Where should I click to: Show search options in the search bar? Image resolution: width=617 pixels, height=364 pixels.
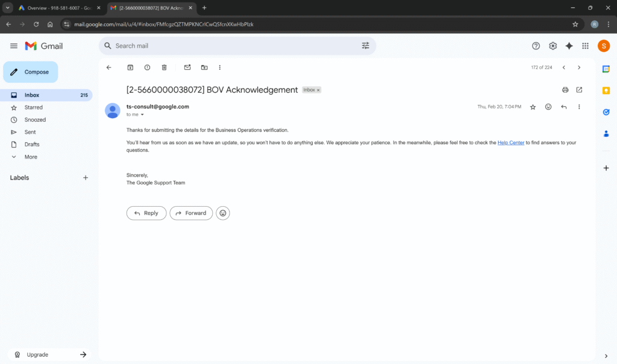pos(365,46)
